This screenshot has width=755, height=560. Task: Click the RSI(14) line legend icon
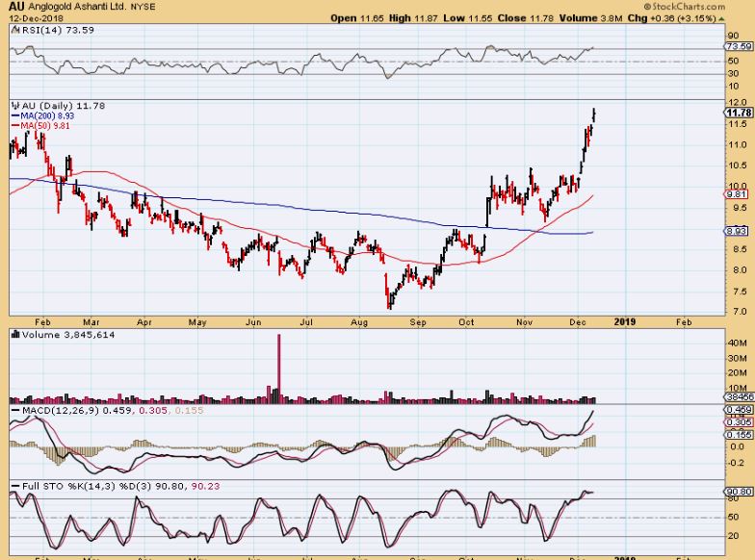tap(15, 30)
